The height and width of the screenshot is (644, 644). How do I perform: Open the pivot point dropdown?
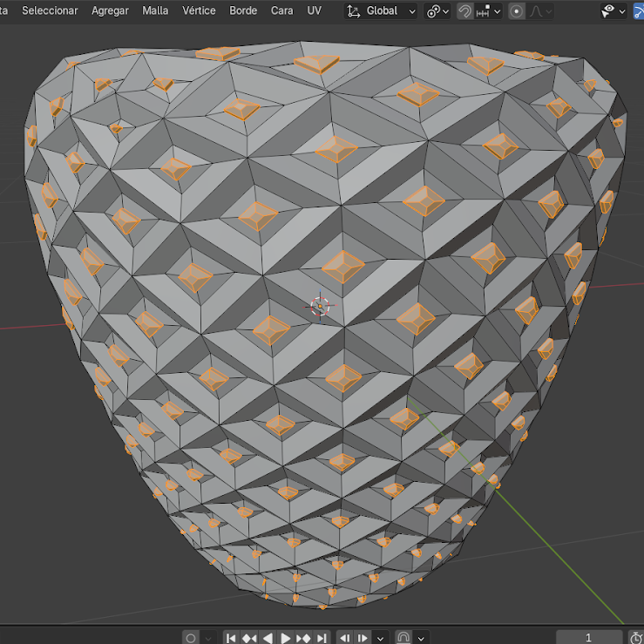click(x=437, y=10)
